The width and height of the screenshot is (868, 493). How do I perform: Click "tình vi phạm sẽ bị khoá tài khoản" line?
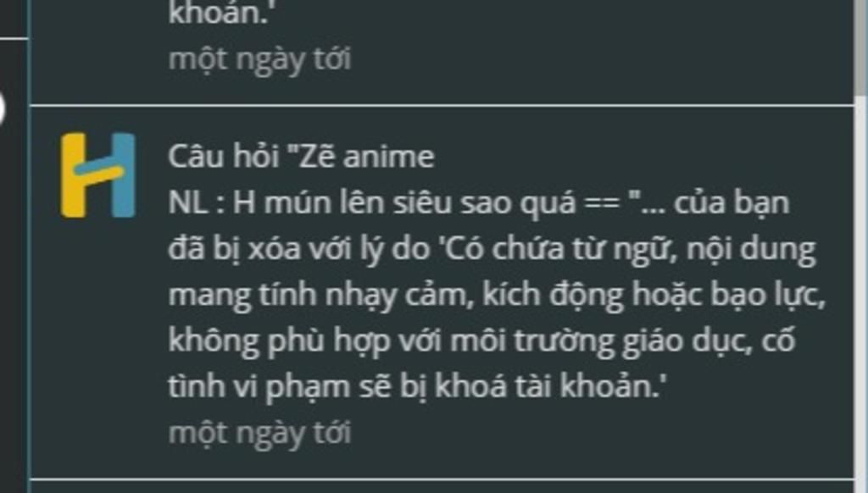point(417,386)
